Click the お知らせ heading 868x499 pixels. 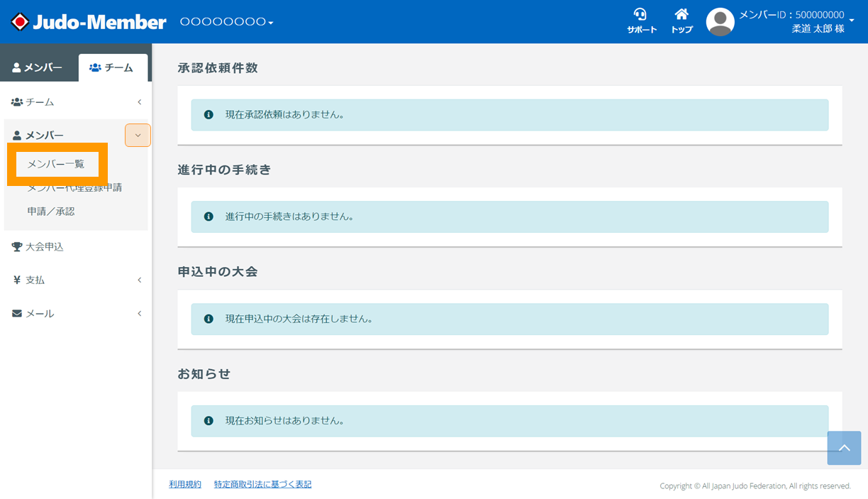point(204,374)
